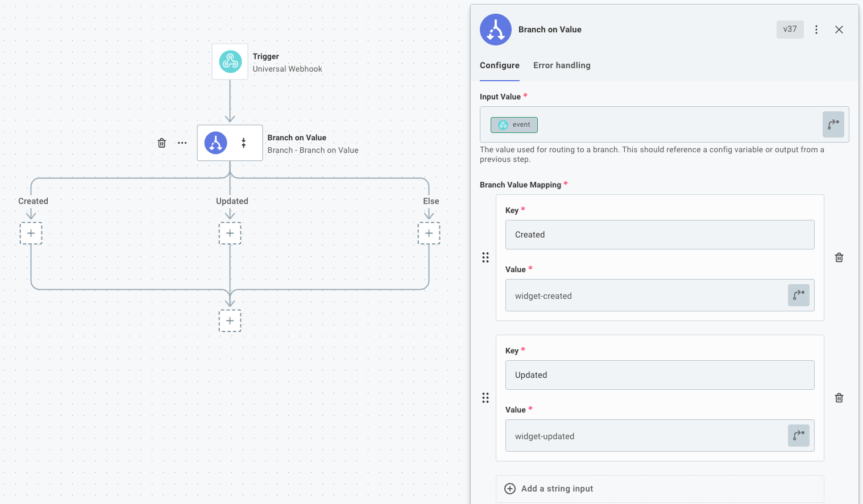Screen dimensions: 863x504
Task: Click the Updated key input field
Action: click(x=659, y=375)
